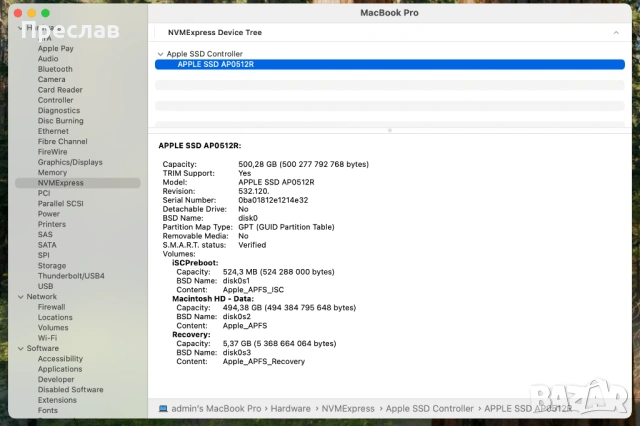This screenshot has width=640, height=426.
Task: Select the APPLE SSD AP0512R row
Action: (x=390, y=64)
